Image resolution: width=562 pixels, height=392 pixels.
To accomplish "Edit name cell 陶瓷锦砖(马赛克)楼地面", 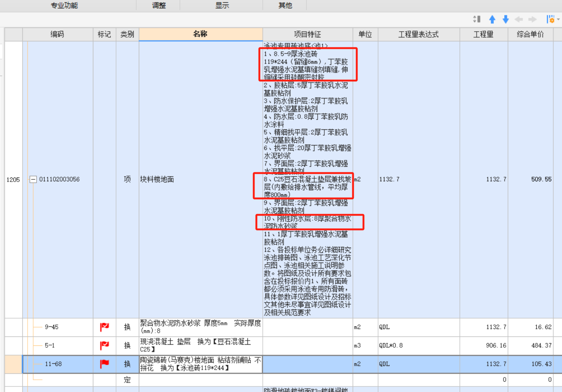I will [x=201, y=364].
